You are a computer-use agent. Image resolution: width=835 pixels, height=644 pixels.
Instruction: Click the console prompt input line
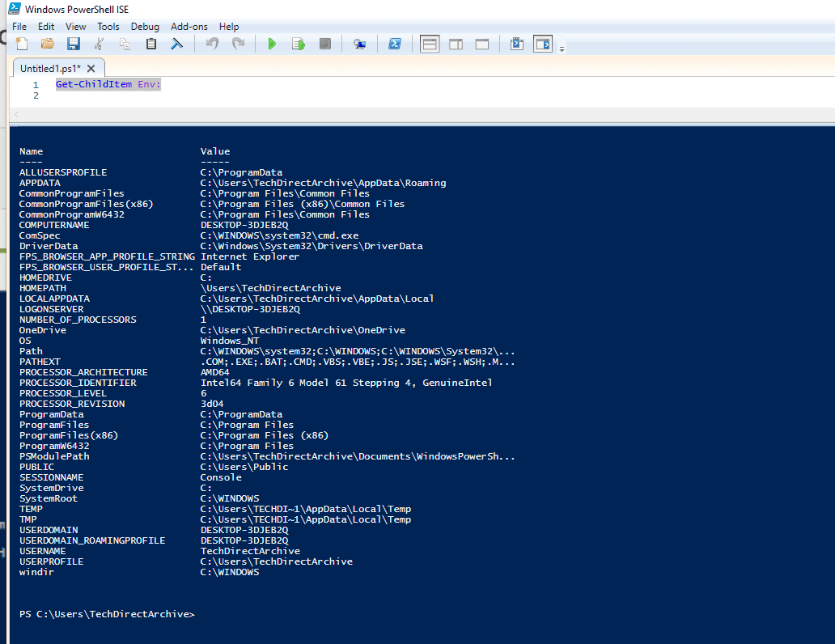[x=405, y=615]
